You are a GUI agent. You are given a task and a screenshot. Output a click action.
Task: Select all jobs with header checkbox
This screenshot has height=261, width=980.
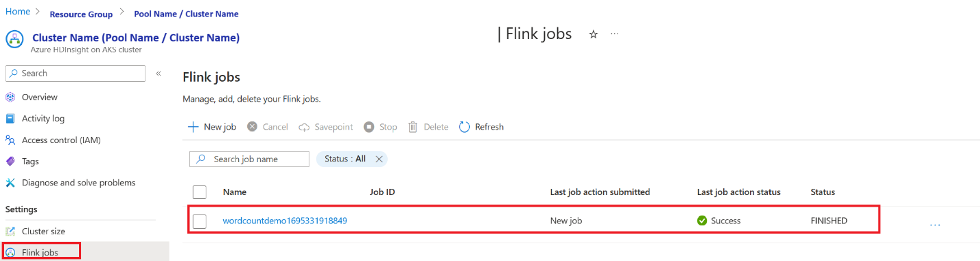pyautogui.click(x=199, y=192)
